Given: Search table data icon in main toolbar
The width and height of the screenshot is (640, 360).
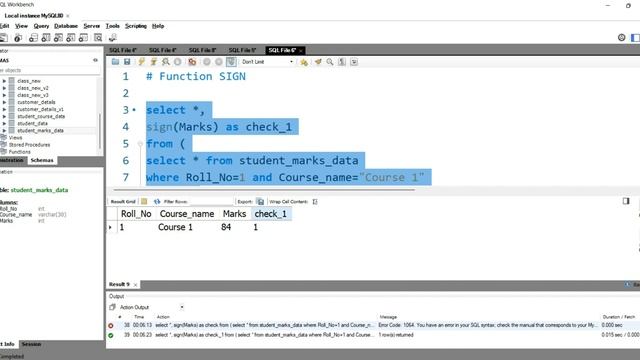Looking at the screenshot, I should pyautogui.click(x=98, y=38).
